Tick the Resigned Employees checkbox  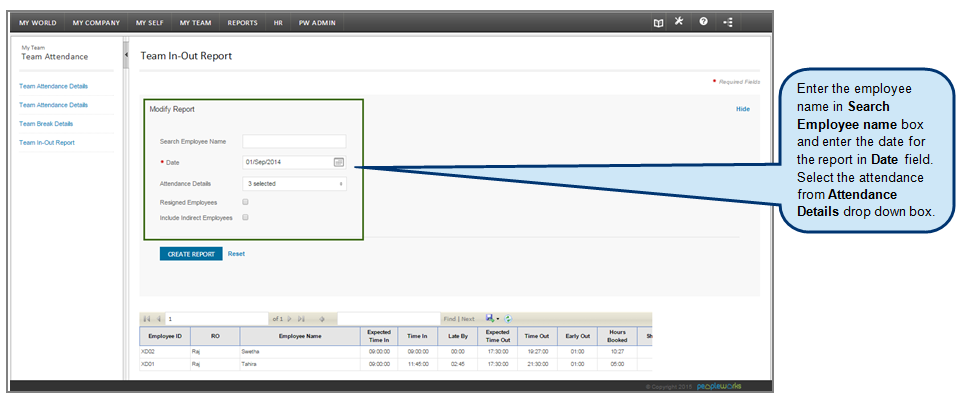245,202
